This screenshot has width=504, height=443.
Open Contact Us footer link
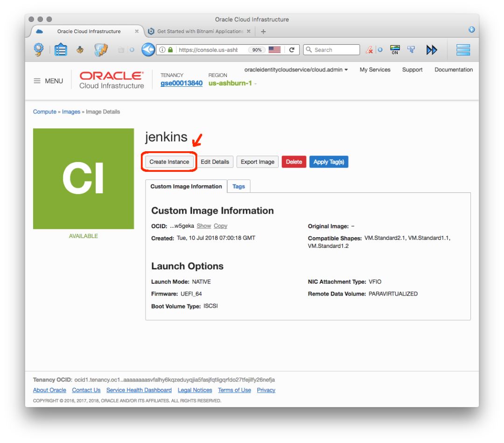tap(86, 390)
